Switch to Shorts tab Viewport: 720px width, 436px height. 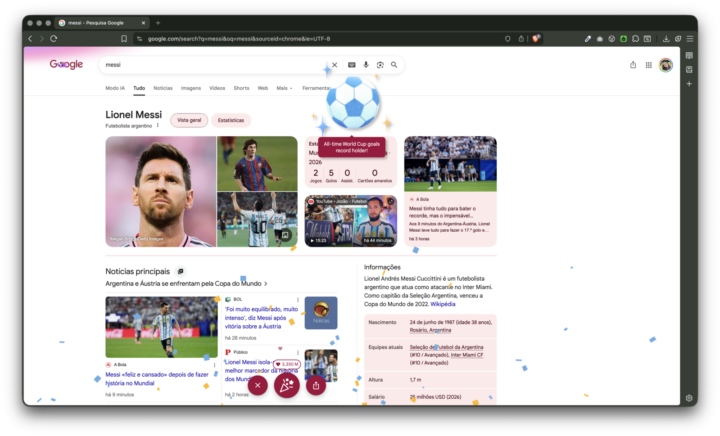[x=241, y=88]
